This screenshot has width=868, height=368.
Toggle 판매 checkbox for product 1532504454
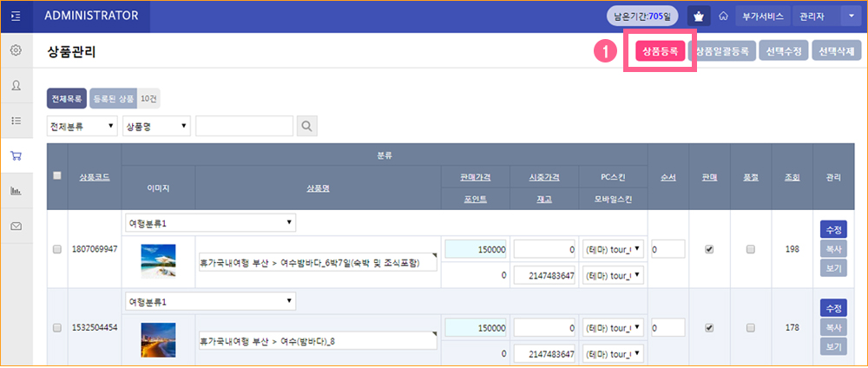click(709, 327)
